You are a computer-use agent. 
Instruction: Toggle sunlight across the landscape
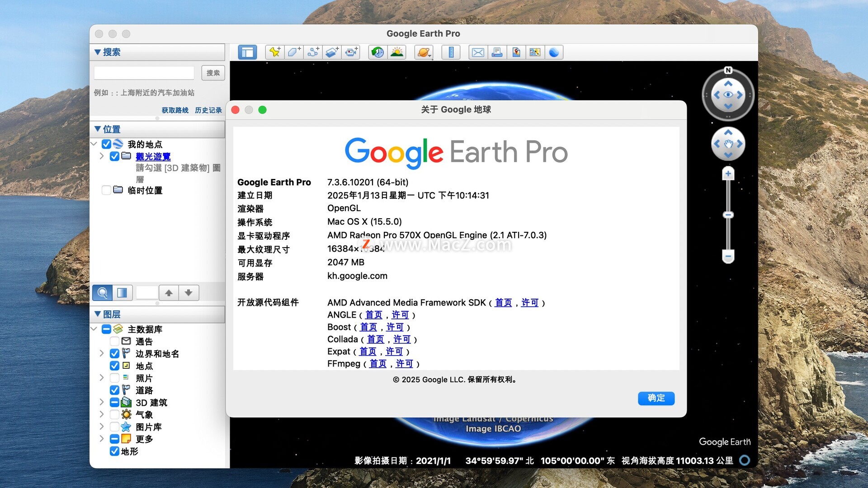tap(397, 52)
